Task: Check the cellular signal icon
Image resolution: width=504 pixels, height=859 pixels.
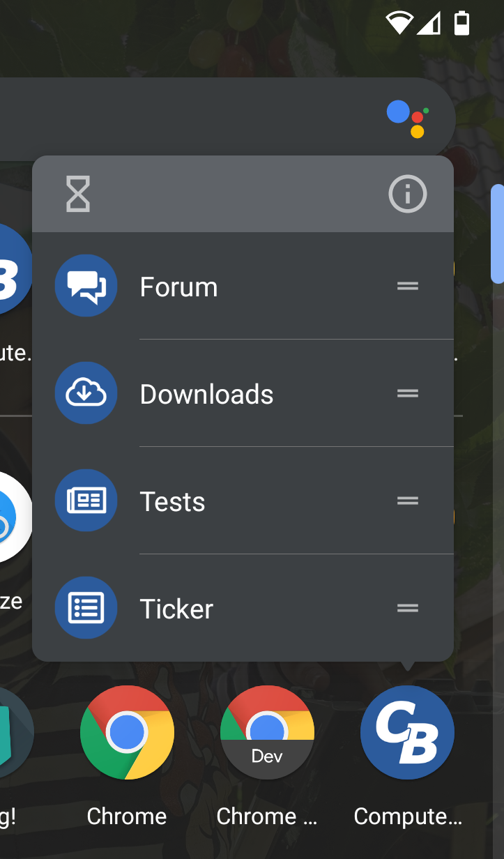Action: coord(429,24)
